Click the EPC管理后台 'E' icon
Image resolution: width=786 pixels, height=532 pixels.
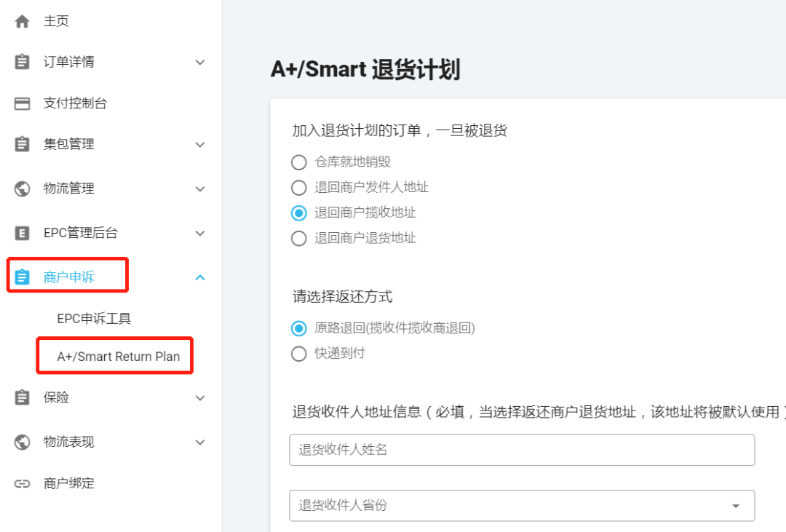click(21, 233)
